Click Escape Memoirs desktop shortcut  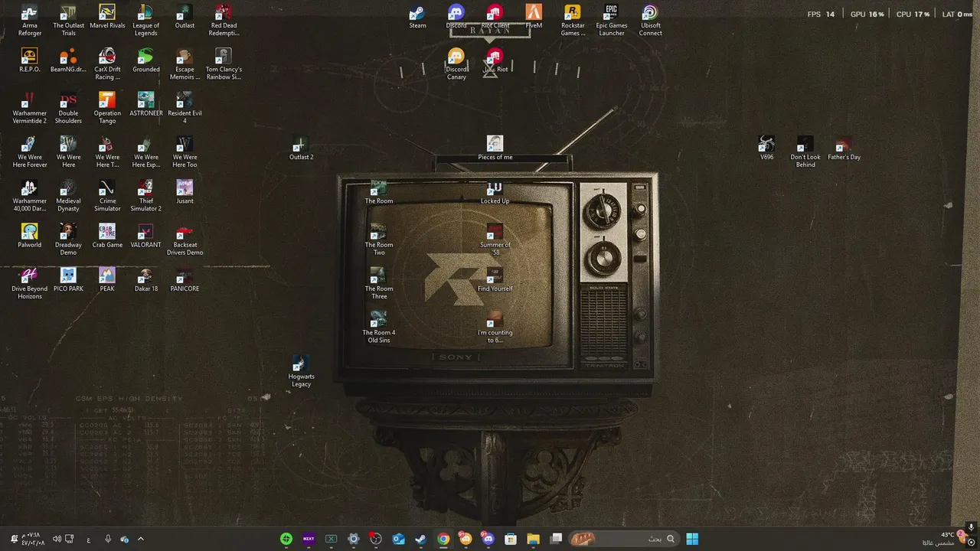pyautogui.click(x=185, y=64)
